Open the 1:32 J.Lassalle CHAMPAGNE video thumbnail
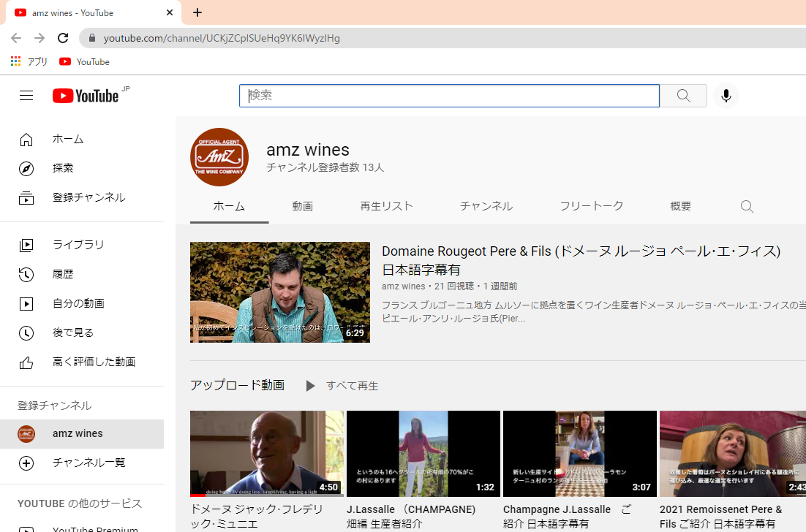Image resolution: width=806 pixels, height=532 pixels. pyautogui.click(x=423, y=454)
